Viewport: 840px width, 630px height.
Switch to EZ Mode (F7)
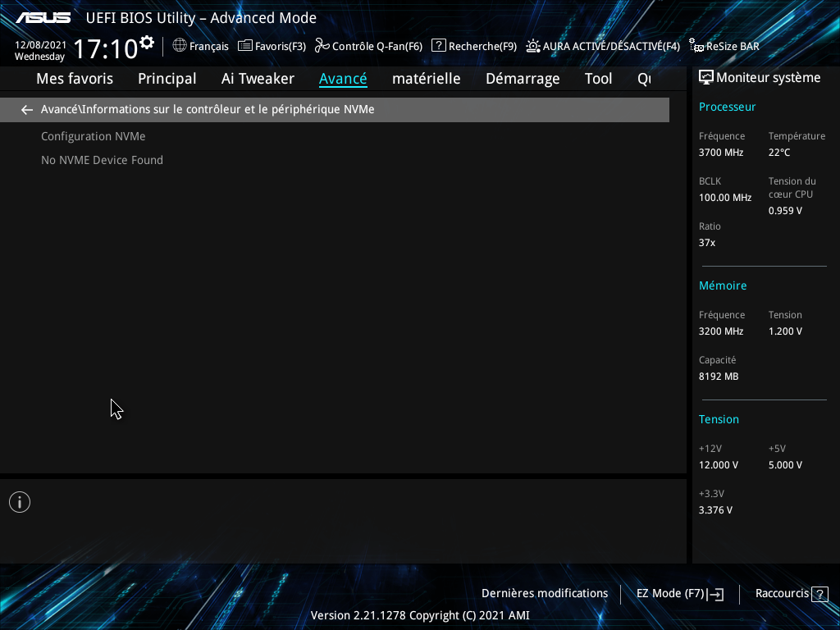tap(670, 594)
